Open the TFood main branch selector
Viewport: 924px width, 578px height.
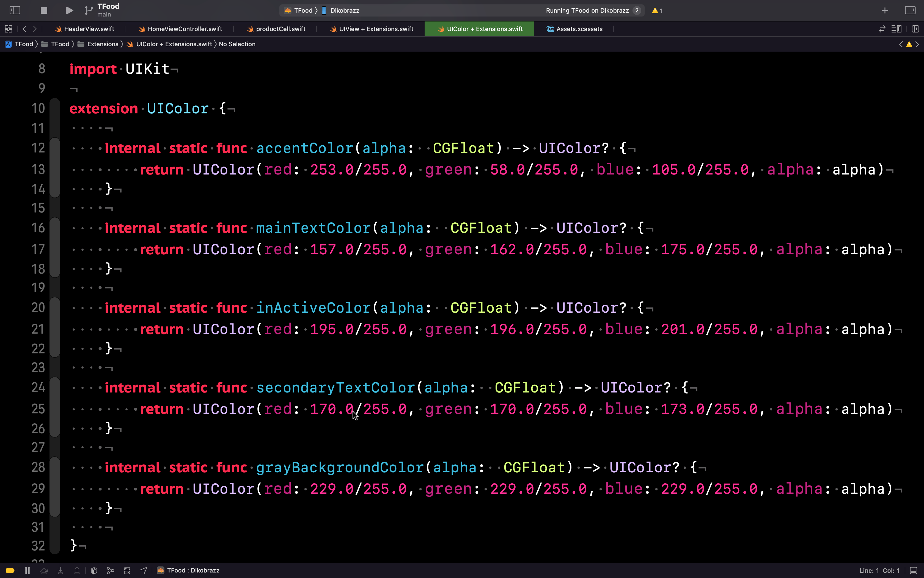click(x=102, y=10)
